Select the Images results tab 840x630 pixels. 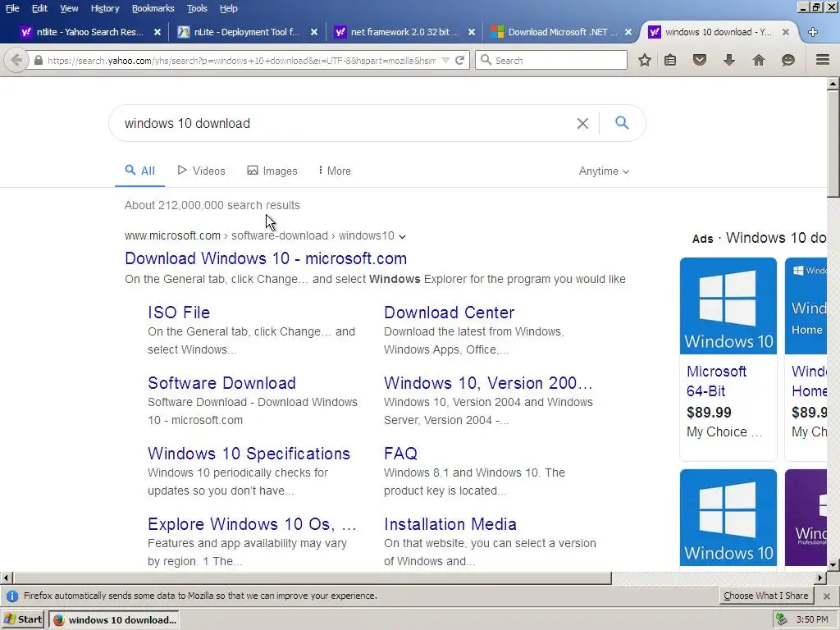272,171
